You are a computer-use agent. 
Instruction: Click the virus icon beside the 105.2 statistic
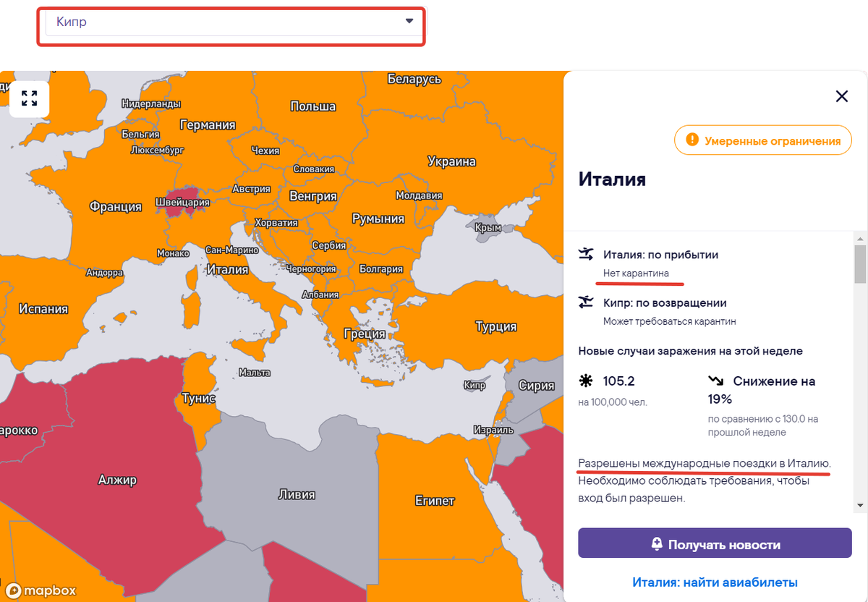coord(584,381)
